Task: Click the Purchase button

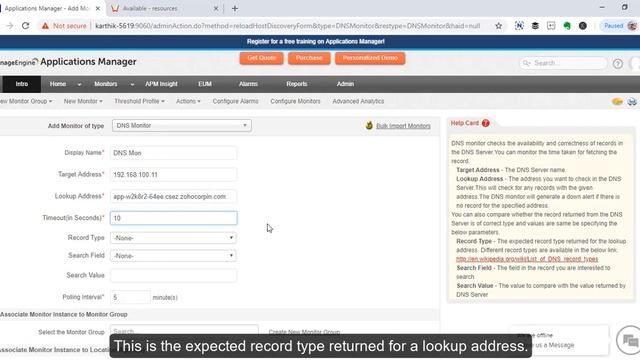Action: tap(309, 58)
